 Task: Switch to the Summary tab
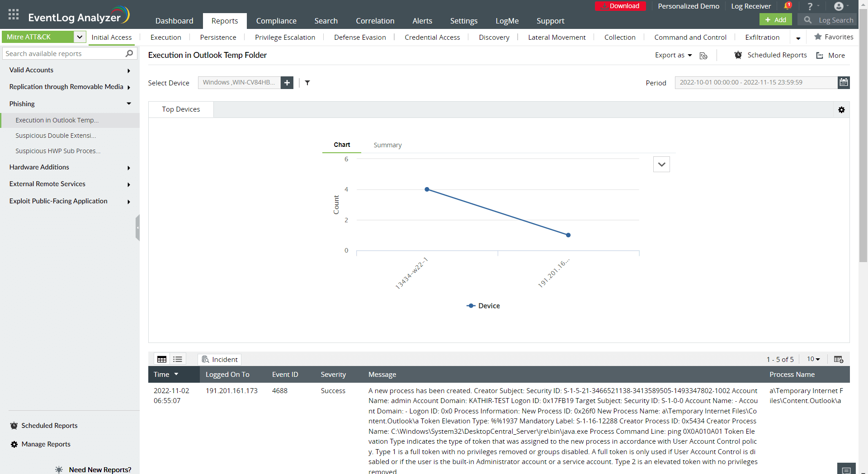(387, 145)
